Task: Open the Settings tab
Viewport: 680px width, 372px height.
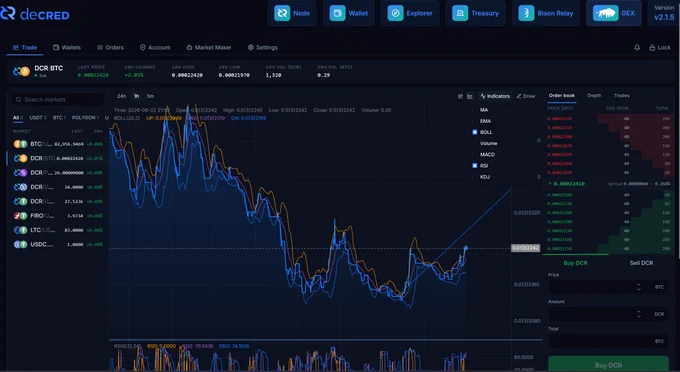Action: click(262, 47)
